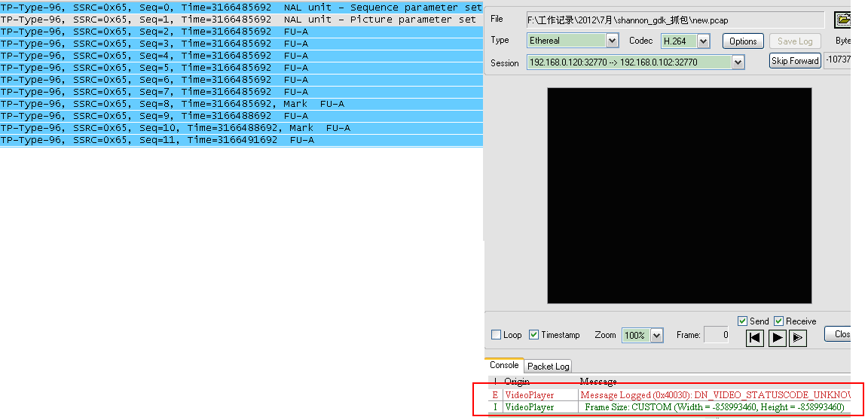Select the Frame Size CUSTOM info row

pyautogui.click(x=669, y=407)
